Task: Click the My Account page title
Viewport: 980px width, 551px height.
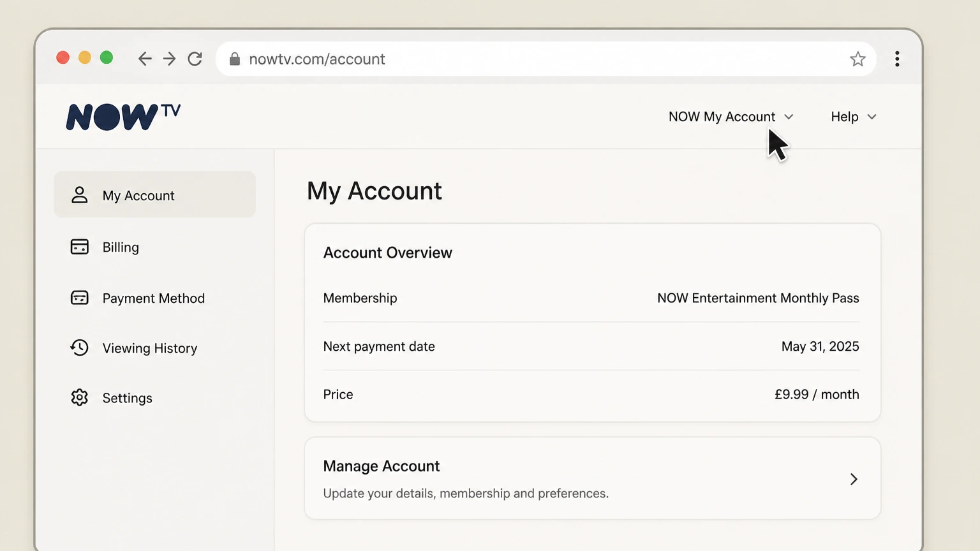Action: pos(375,191)
